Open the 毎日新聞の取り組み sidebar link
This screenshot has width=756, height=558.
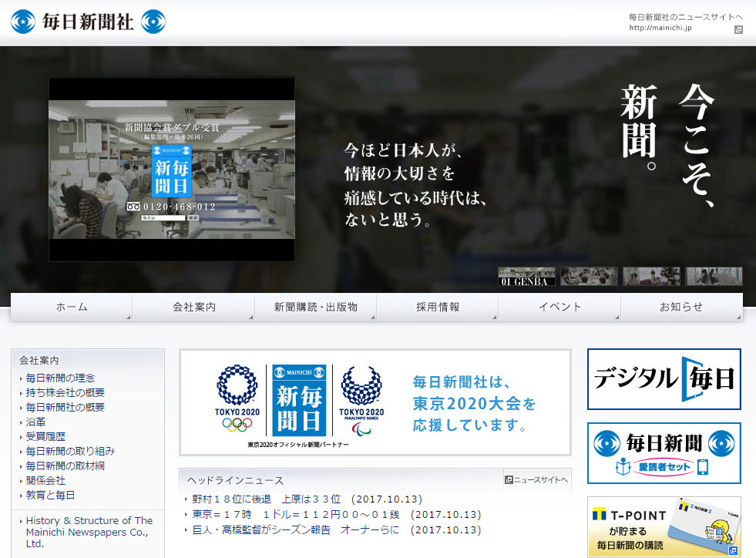tap(70, 451)
